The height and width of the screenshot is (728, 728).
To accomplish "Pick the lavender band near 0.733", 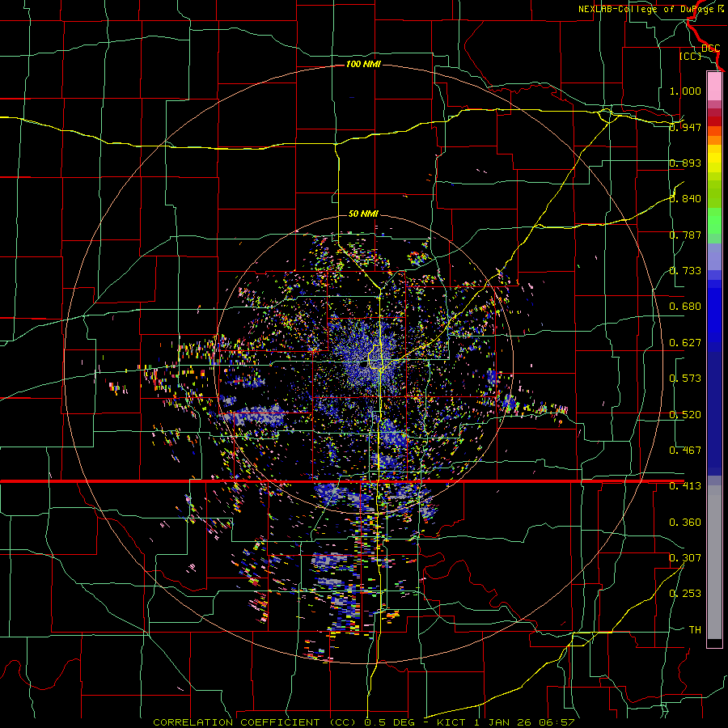I will tap(714, 256).
